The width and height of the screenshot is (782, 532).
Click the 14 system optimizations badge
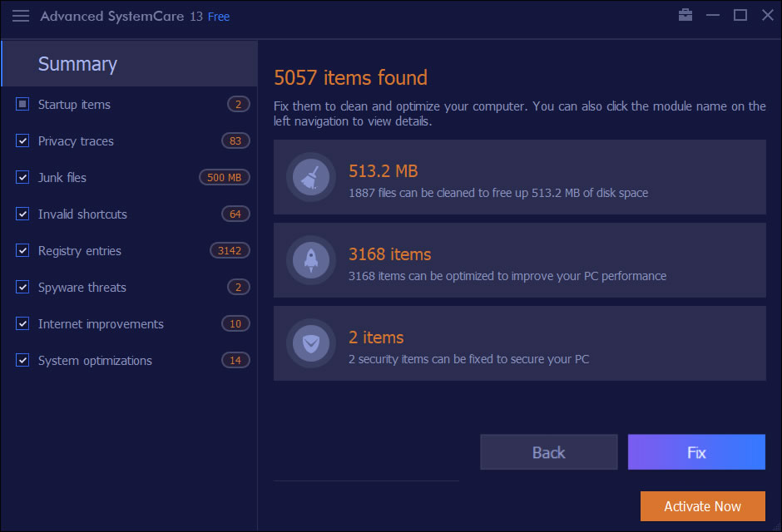click(x=235, y=360)
